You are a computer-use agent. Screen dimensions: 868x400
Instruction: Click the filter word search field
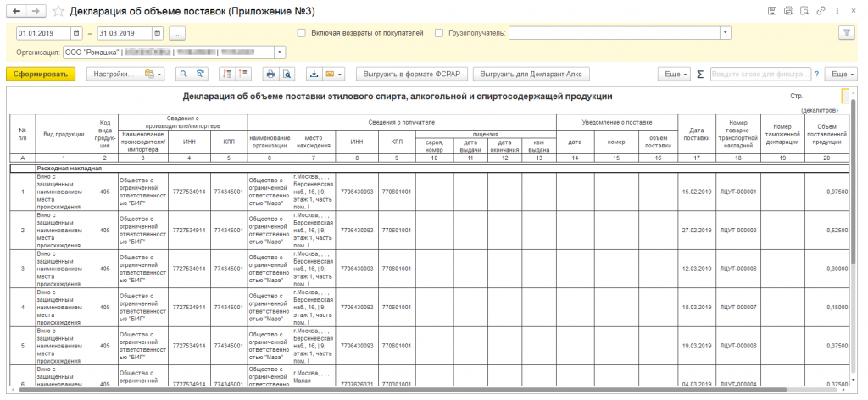[x=760, y=75]
